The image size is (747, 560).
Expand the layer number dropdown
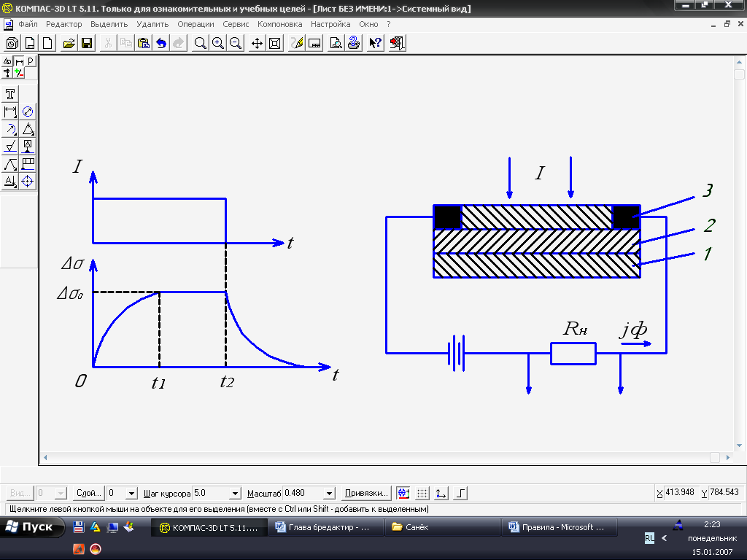132,494
